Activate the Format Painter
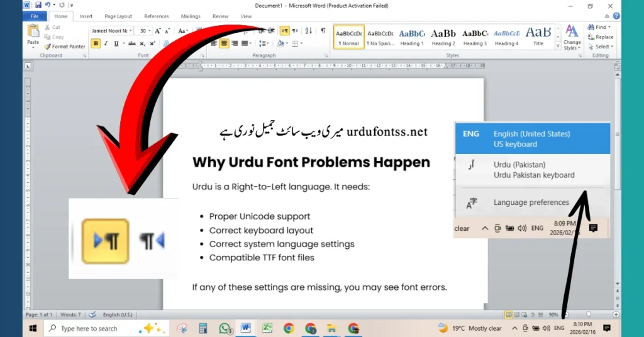The width and height of the screenshot is (644, 337). [x=65, y=47]
